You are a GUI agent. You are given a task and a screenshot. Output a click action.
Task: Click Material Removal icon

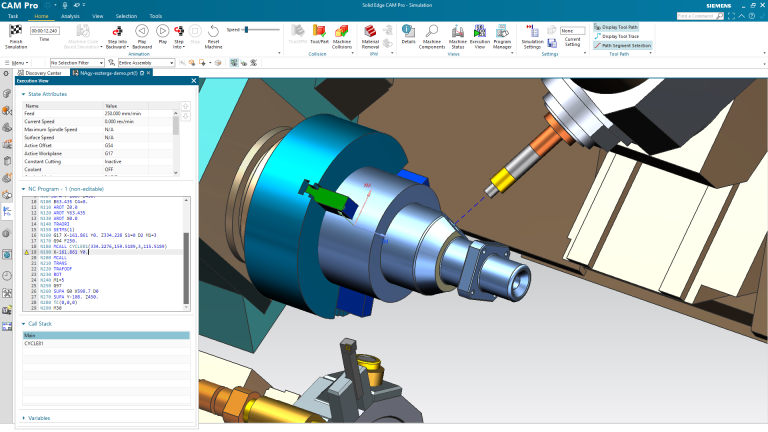370,31
